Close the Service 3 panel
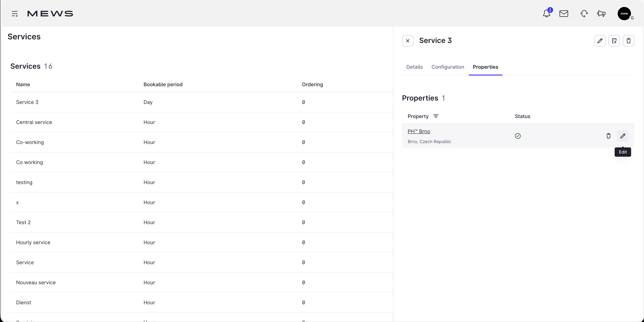The width and height of the screenshot is (644, 322). (408, 41)
